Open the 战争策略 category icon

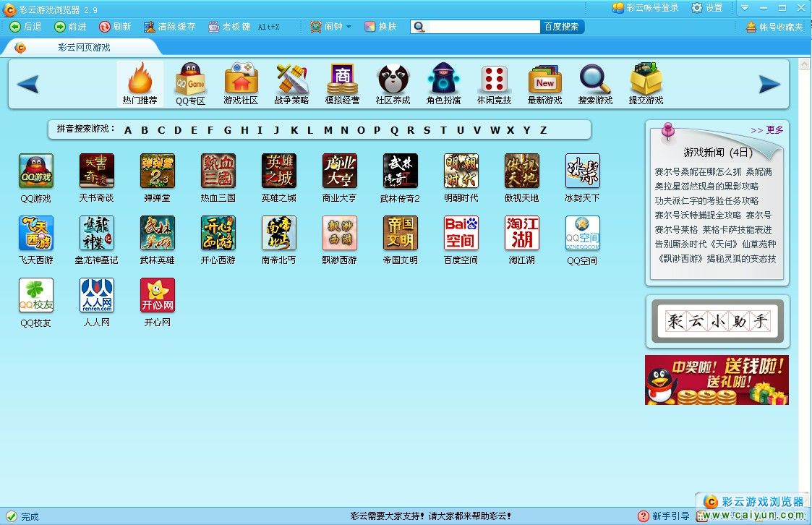[x=291, y=80]
